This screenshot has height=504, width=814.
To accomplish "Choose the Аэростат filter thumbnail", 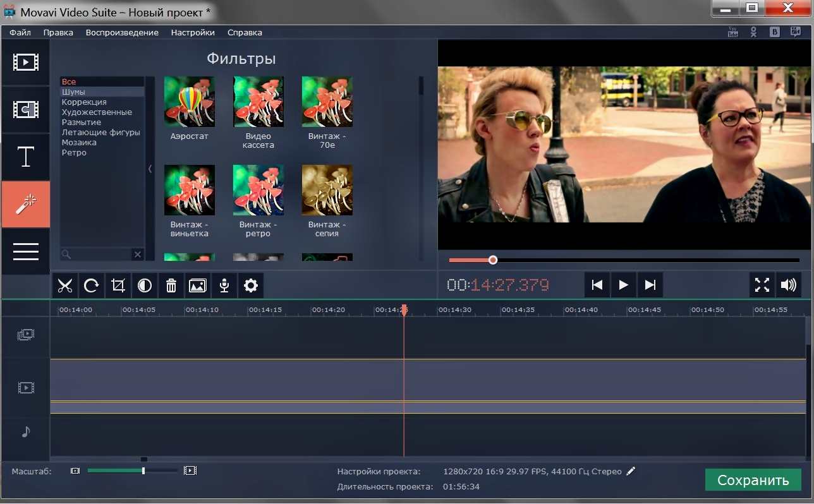I will coord(189,102).
